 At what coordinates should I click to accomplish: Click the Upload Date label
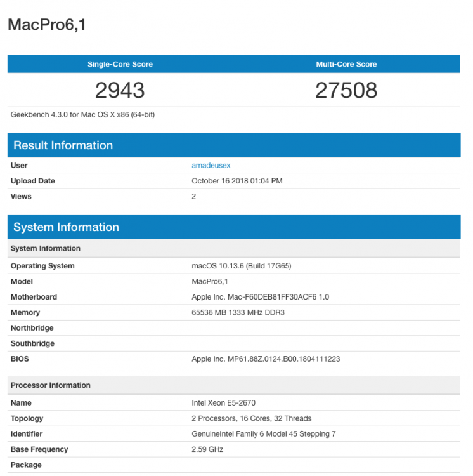coord(33,181)
